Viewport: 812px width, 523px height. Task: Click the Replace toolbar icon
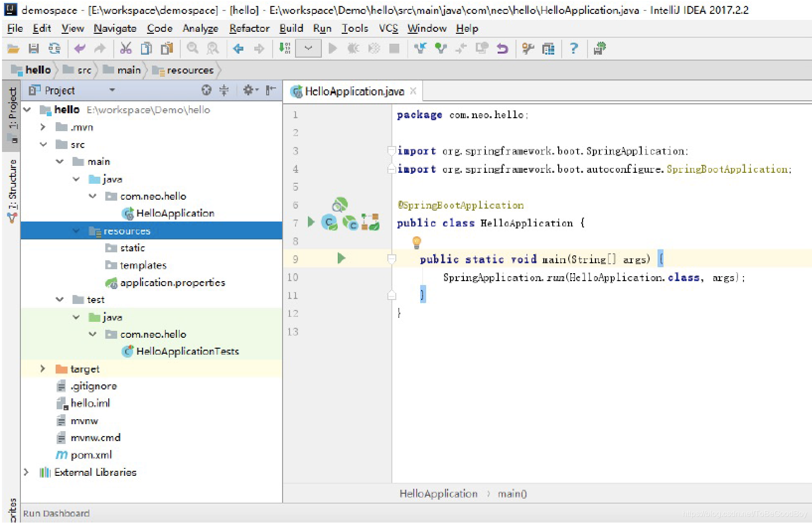click(x=213, y=49)
